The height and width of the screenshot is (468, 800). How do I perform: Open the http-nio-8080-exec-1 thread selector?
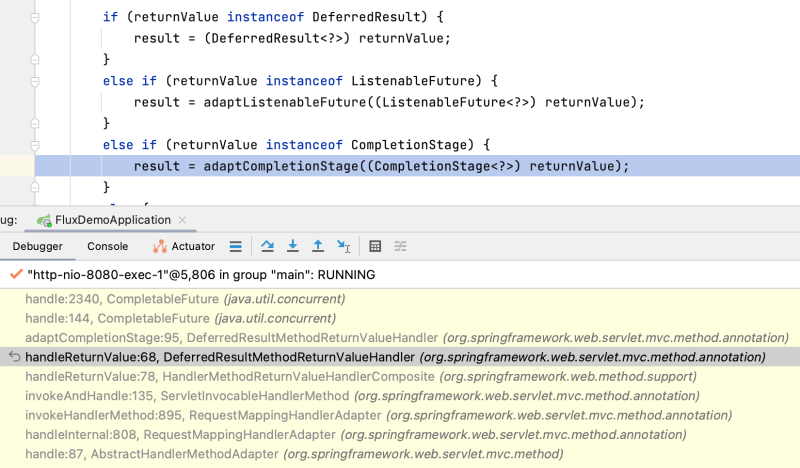pos(200,274)
